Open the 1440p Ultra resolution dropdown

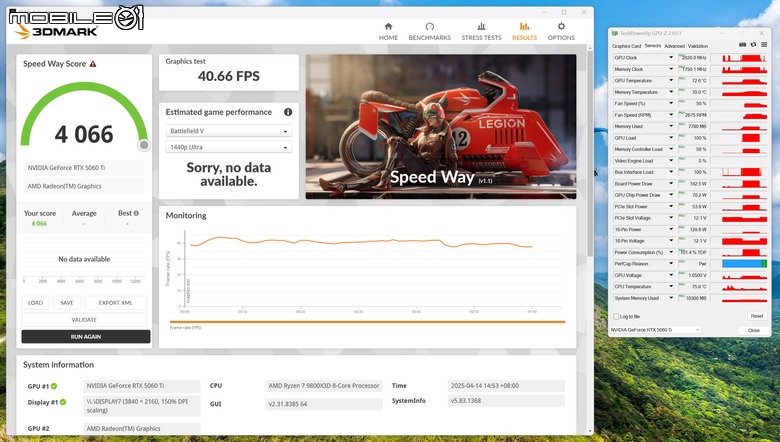(228, 147)
